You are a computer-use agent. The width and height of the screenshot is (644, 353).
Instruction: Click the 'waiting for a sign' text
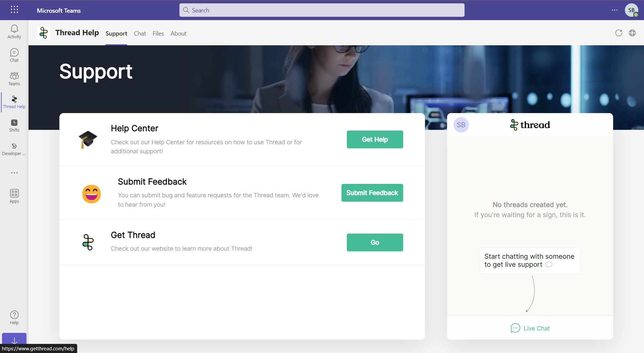pos(530,215)
